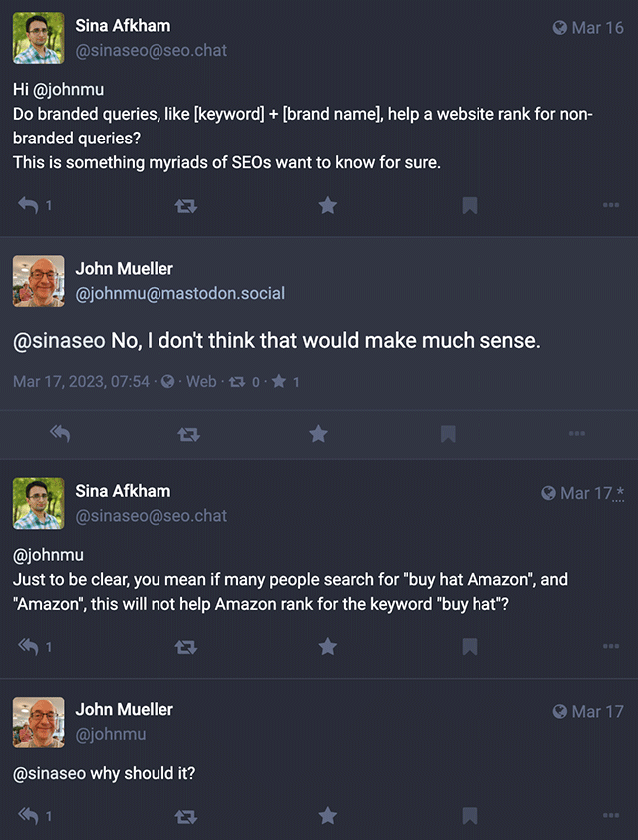This screenshot has height=840, width=638.
Task: Bookmark Sina Afkham's branded queries post
Action: (x=469, y=206)
